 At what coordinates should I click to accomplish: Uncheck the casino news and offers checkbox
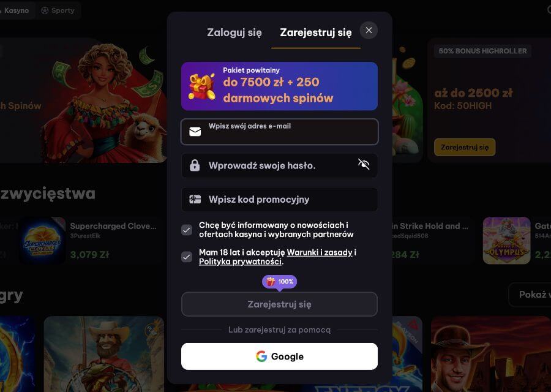coord(187,230)
